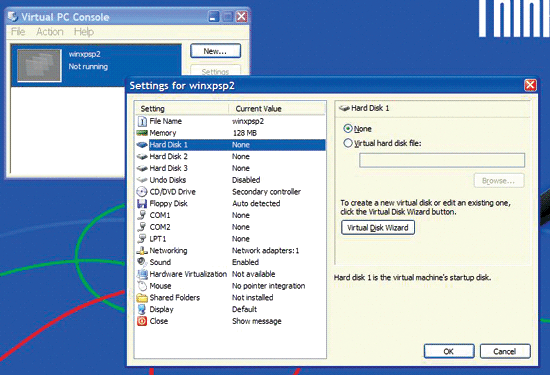
Task: Click the CD/DVD Drive disc icon
Action: (142, 192)
